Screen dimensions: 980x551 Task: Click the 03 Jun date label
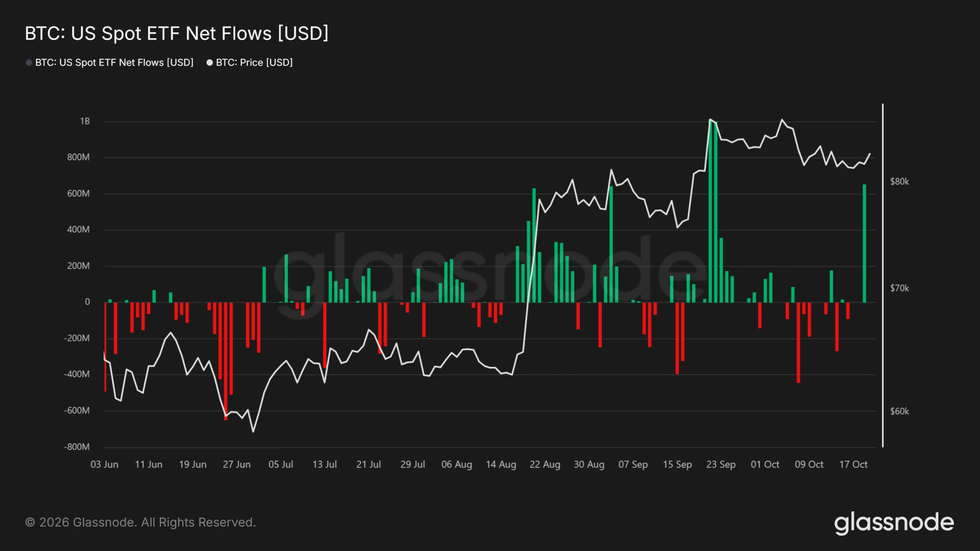105,465
